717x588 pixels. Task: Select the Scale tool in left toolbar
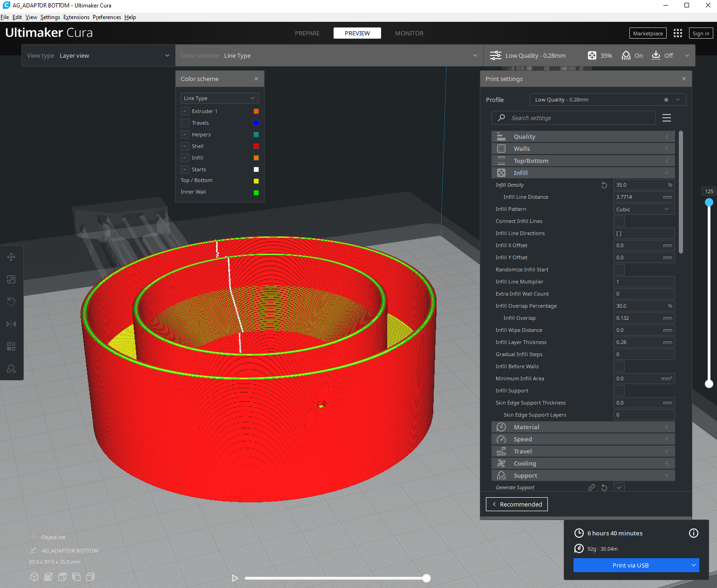pos(11,279)
